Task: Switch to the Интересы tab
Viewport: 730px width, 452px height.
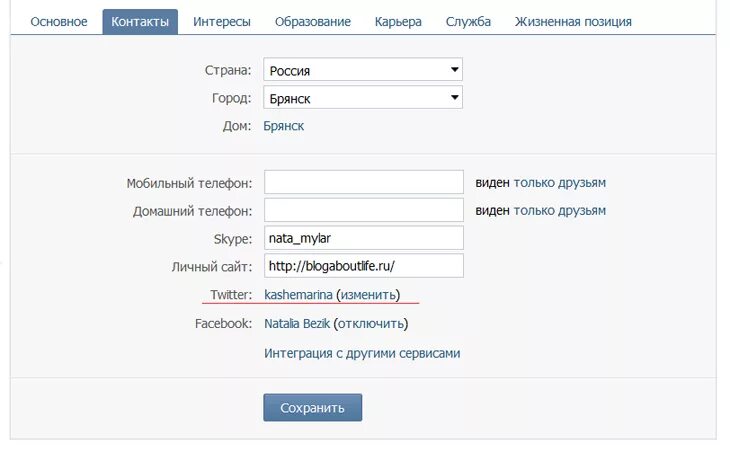Action: (222, 22)
